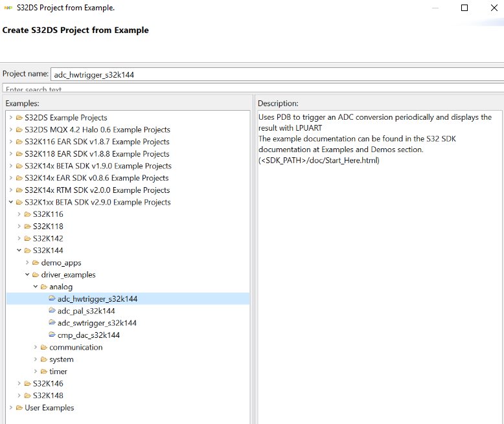
Task: Click the S32K118 subfolder icon
Action: (28, 227)
